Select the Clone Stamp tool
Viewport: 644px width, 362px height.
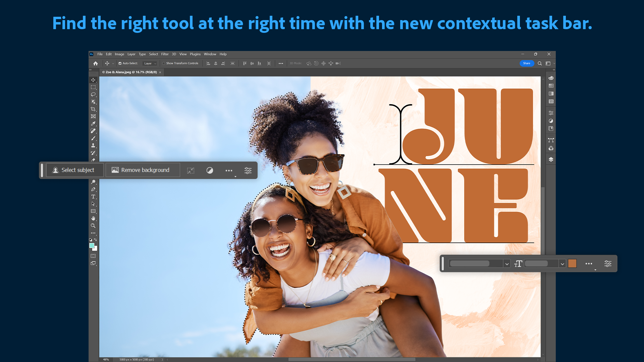coord(93,145)
